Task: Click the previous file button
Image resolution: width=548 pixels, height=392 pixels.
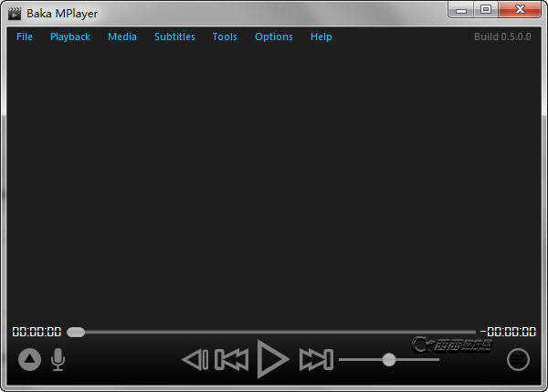Action: (231, 359)
